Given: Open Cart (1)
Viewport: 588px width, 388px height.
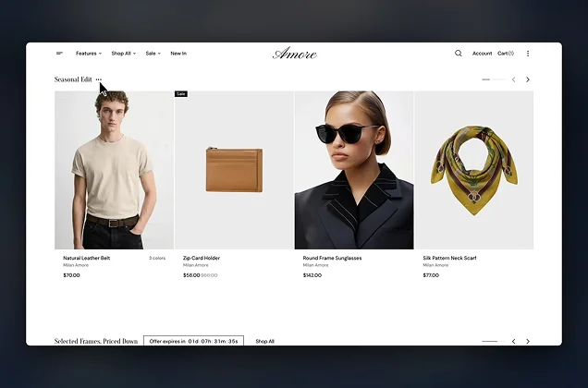Looking at the screenshot, I should point(506,54).
